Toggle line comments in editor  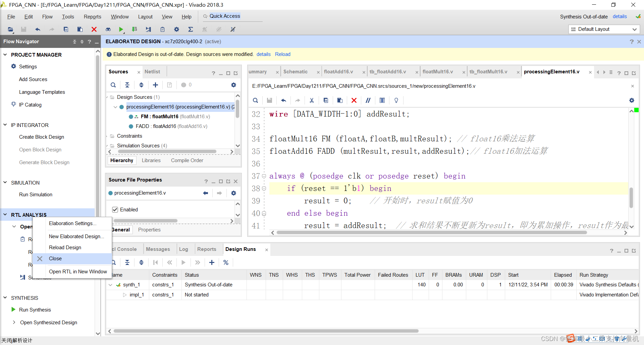[x=368, y=100]
